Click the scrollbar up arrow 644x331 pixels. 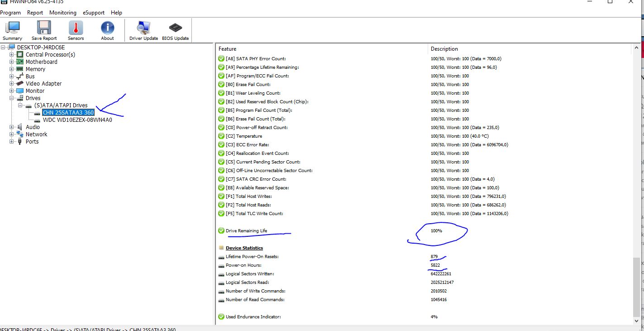coord(637,48)
